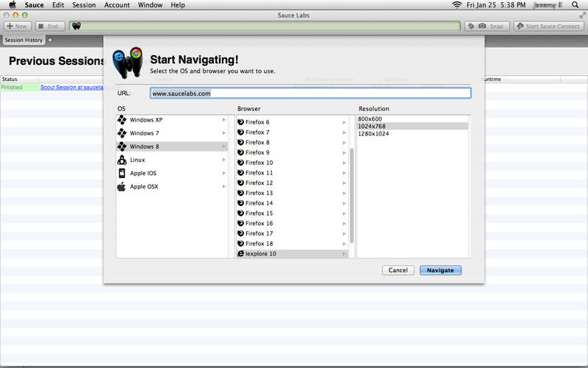
Task: Open the Help menu
Action: [178, 5]
